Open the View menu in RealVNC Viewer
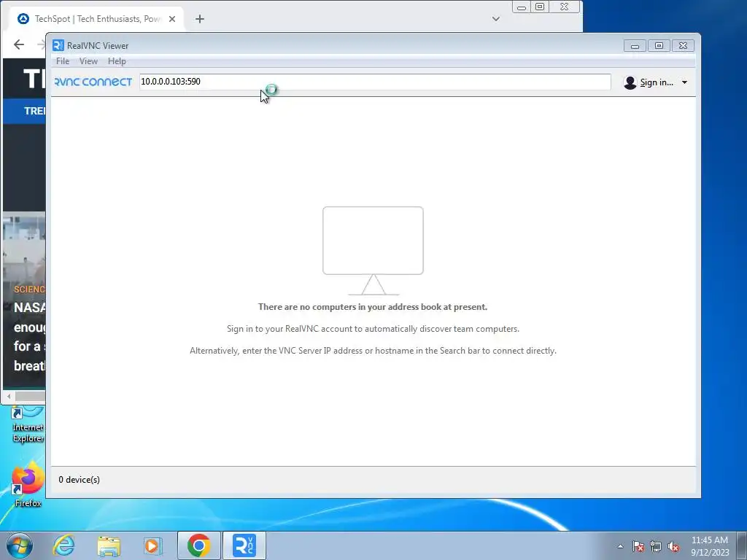 [x=88, y=61]
